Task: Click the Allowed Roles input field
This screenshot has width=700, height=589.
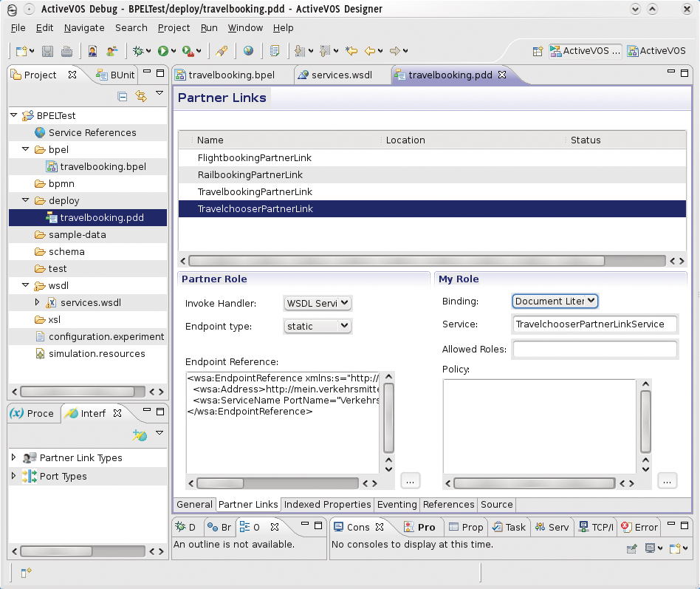Action: (594, 349)
